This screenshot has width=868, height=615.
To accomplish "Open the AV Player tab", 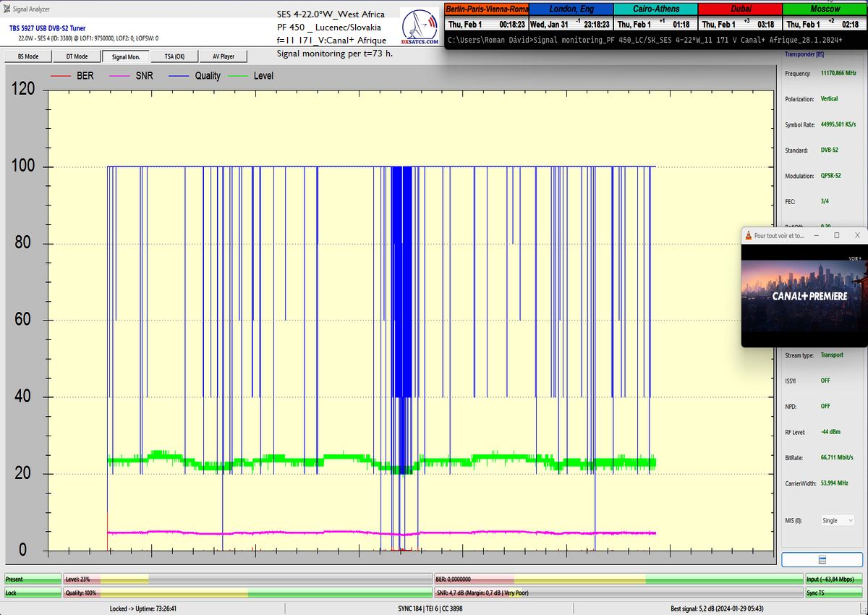I will click(x=223, y=56).
